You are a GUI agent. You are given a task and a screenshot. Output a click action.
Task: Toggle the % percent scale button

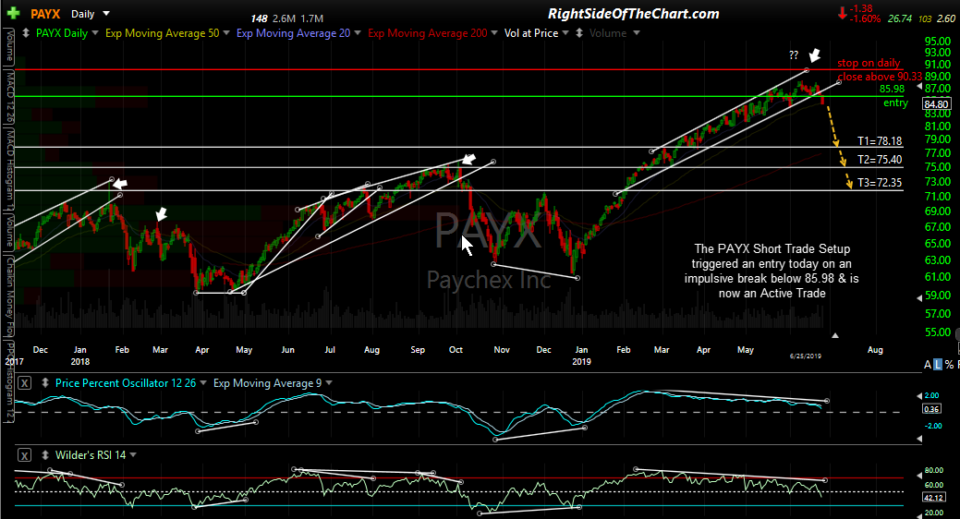[x=949, y=365]
